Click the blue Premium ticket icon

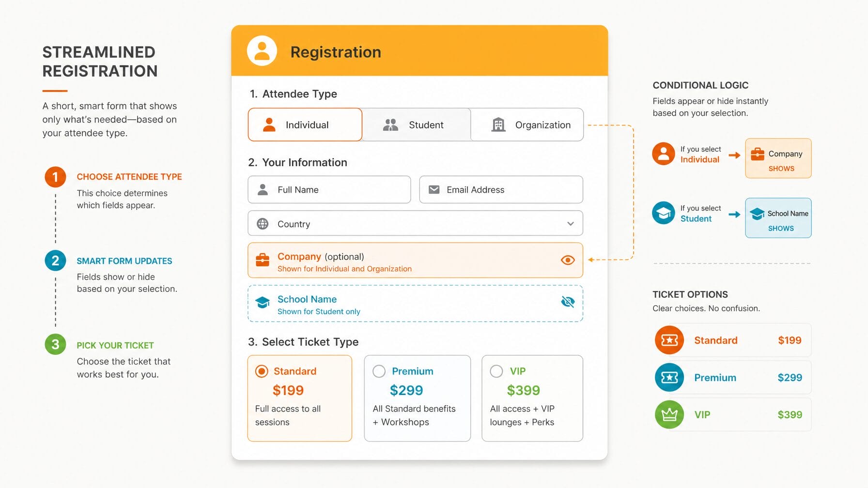coord(669,378)
